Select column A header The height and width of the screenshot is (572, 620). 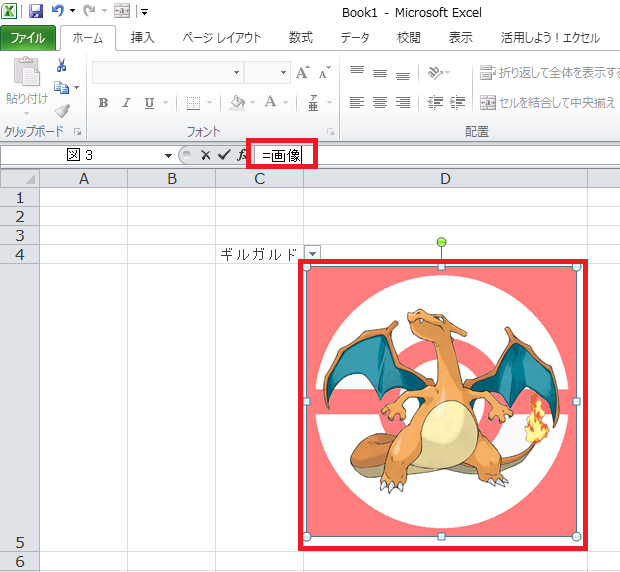83,179
